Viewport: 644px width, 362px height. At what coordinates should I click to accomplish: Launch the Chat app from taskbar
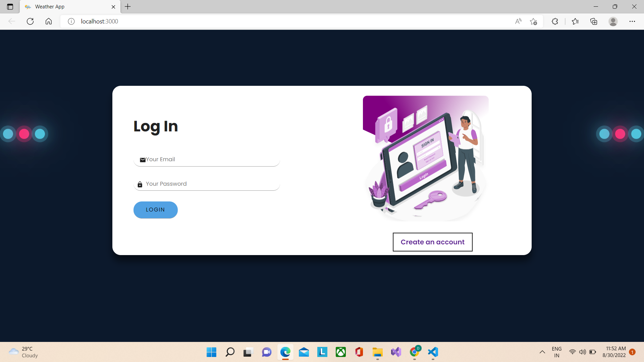(267, 352)
